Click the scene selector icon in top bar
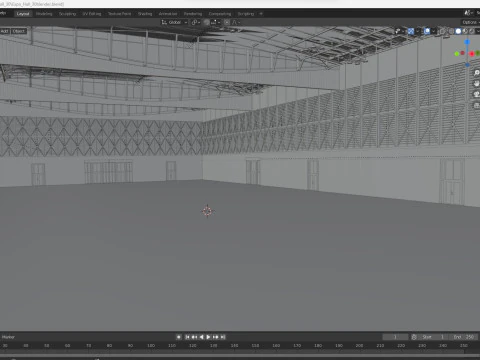The width and height of the screenshot is (480, 360). pyautogui.click(x=468, y=13)
